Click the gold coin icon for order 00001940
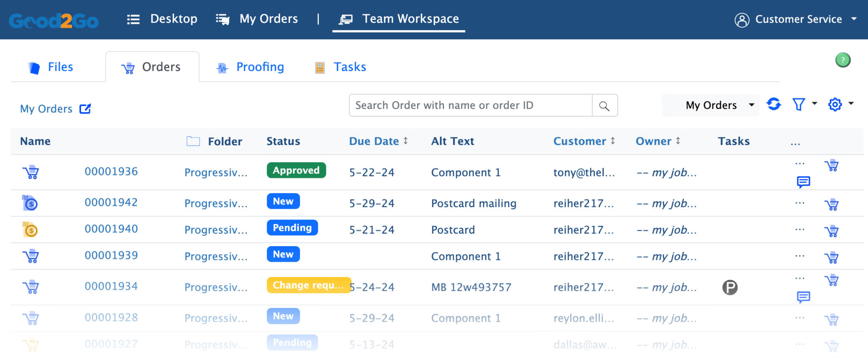Screen dimensions: 868x358 [30, 230]
